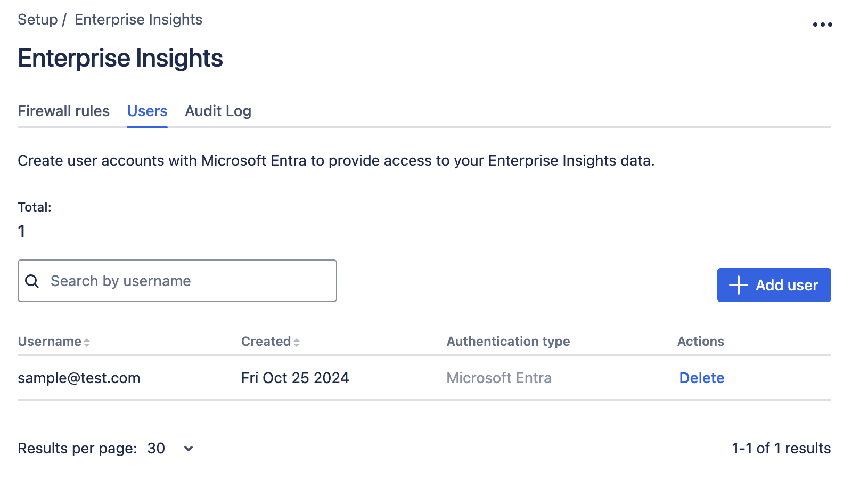Viewport: 868px width, 504px height.
Task: Click the sample@test.com username cell
Action: click(x=79, y=378)
